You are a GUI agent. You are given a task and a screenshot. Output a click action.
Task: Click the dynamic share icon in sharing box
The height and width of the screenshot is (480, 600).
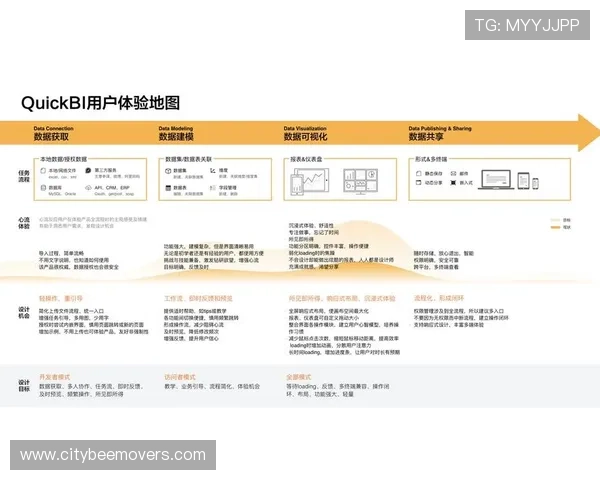[418, 183]
